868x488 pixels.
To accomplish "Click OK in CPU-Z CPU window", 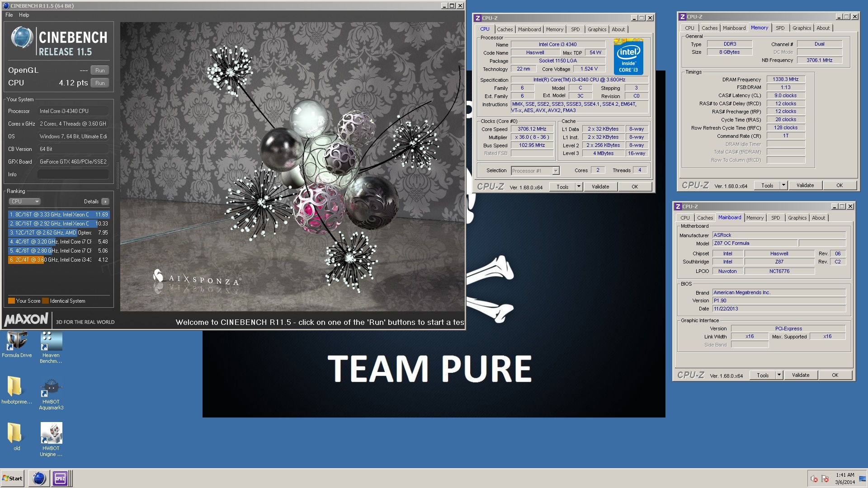I will (635, 187).
